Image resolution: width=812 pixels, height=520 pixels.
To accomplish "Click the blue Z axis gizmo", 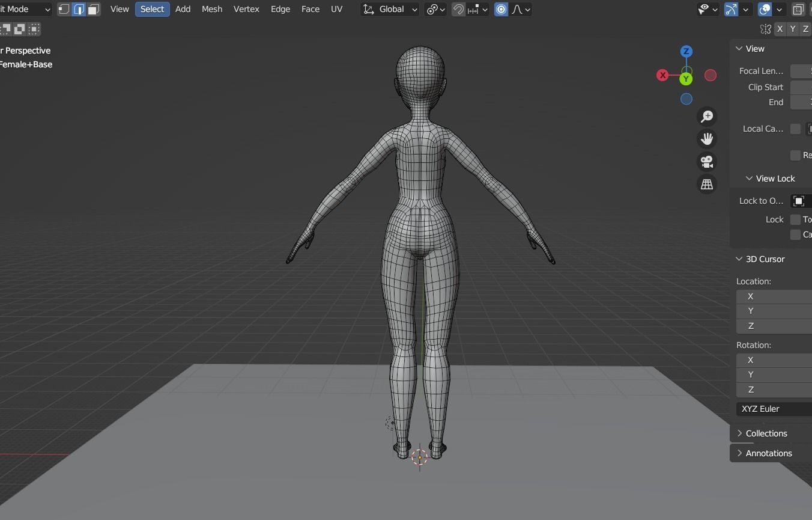I will 686,51.
